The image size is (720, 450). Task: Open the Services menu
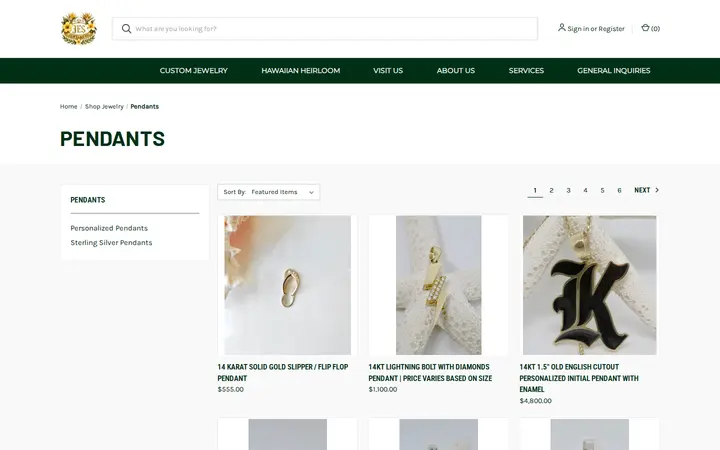click(x=526, y=71)
